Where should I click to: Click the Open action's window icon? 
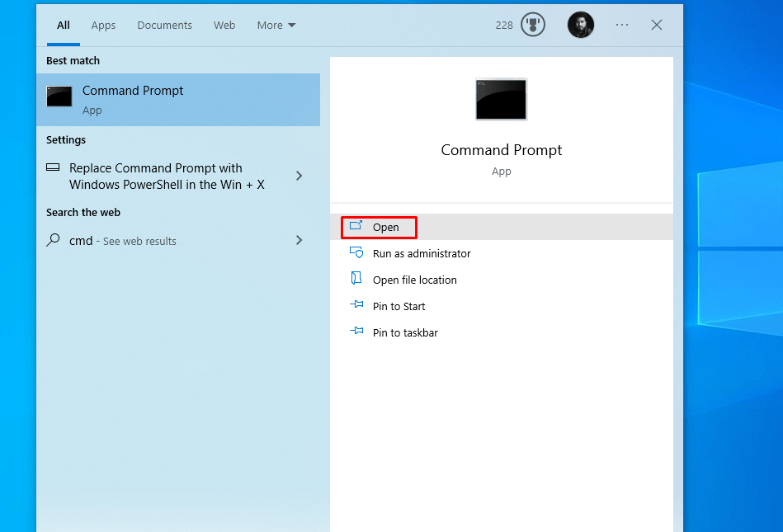click(356, 225)
